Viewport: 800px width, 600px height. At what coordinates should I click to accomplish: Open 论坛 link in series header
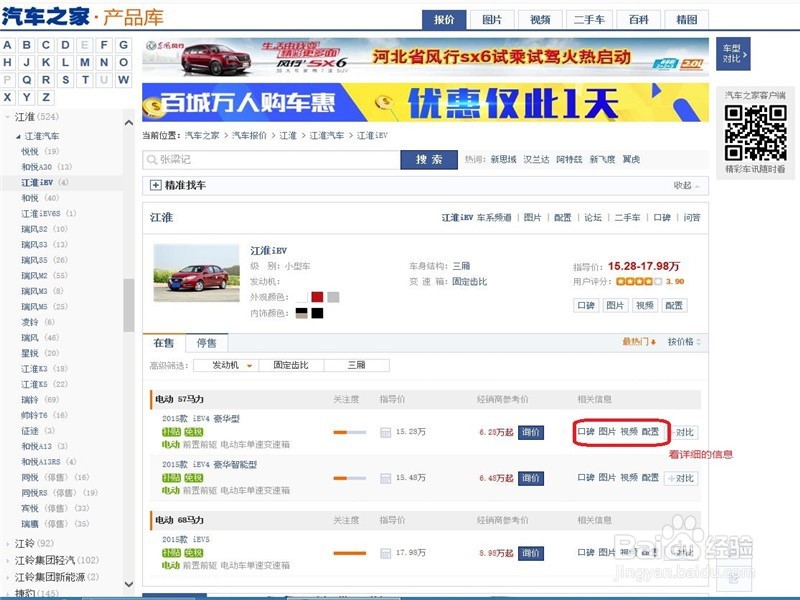tap(593, 218)
